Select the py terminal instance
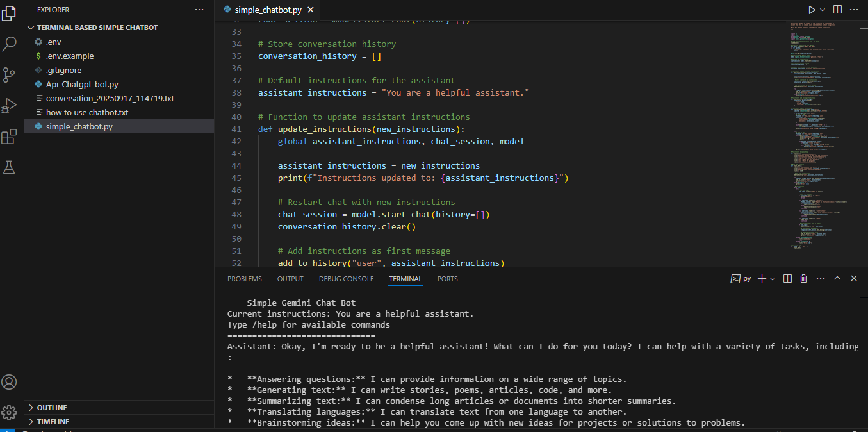Viewport: 868px width, 432px height. pyautogui.click(x=742, y=279)
